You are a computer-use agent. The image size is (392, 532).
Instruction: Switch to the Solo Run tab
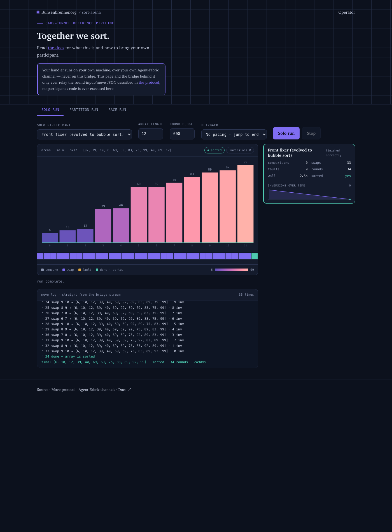[50, 110]
